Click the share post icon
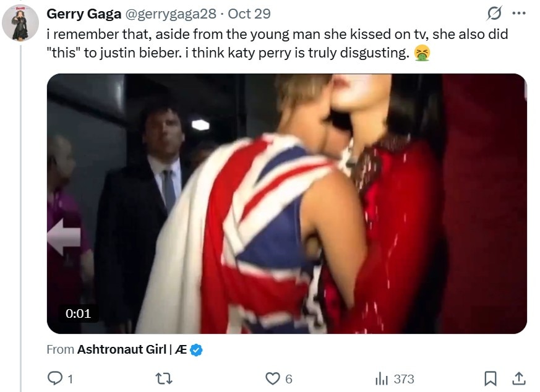Screen dimensions: 540x392 coord(520,378)
